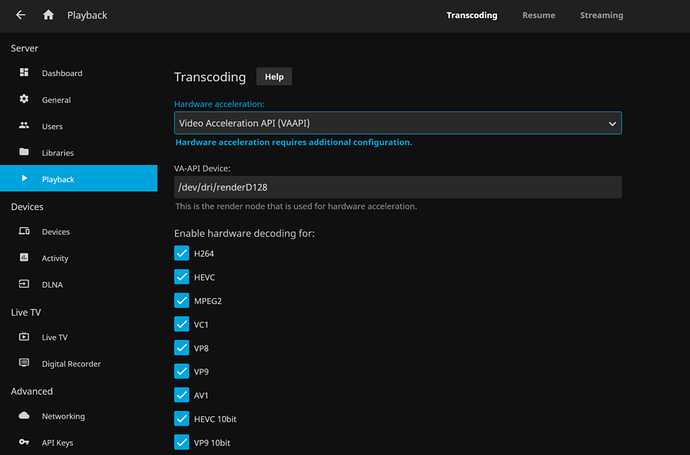Click the back arrow icon
This screenshot has height=455, width=690.
pos(21,15)
